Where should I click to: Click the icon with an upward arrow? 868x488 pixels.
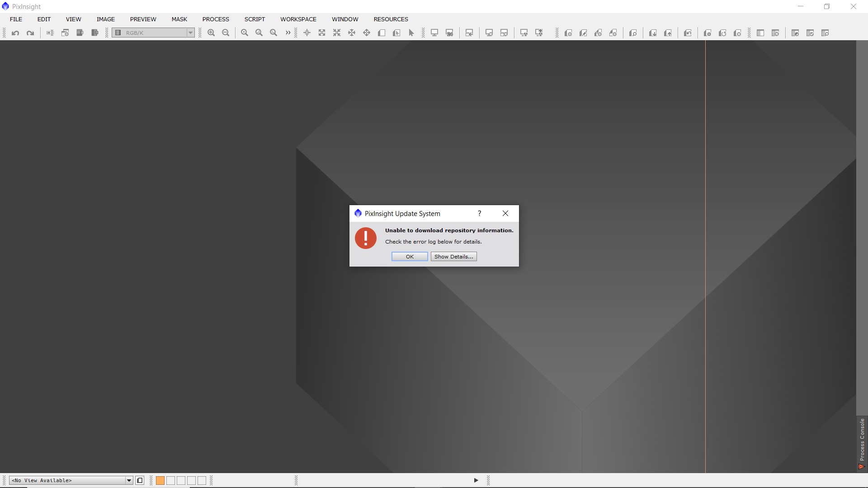[668, 33]
